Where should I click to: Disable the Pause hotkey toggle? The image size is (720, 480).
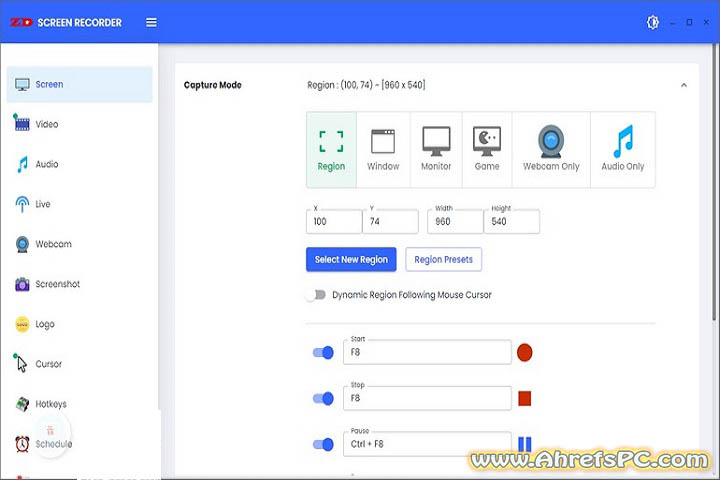pos(323,444)
